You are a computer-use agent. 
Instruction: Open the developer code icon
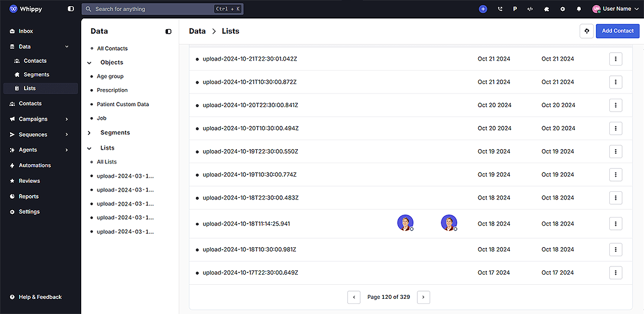(530, 8)
